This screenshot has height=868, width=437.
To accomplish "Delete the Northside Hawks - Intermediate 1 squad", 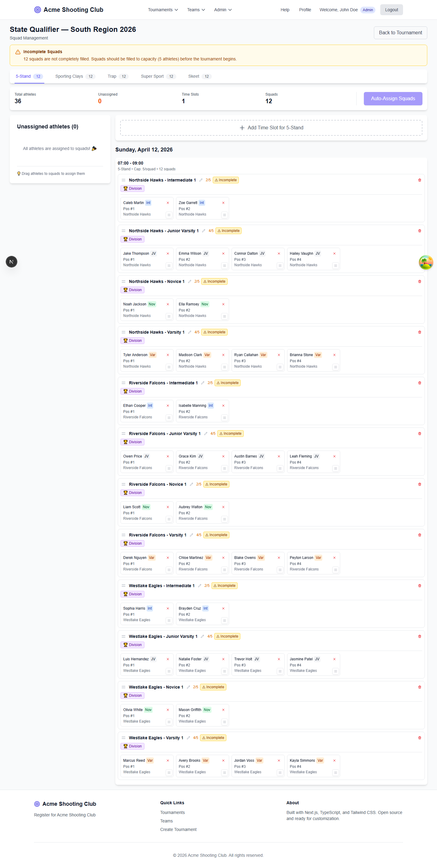I will [x=419, y=180].
